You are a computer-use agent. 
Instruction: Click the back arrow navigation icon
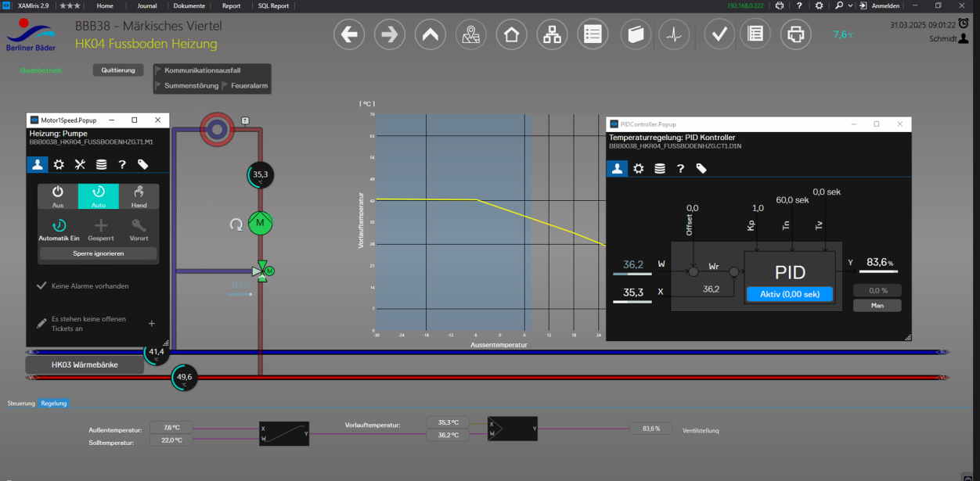pos(350,34)
